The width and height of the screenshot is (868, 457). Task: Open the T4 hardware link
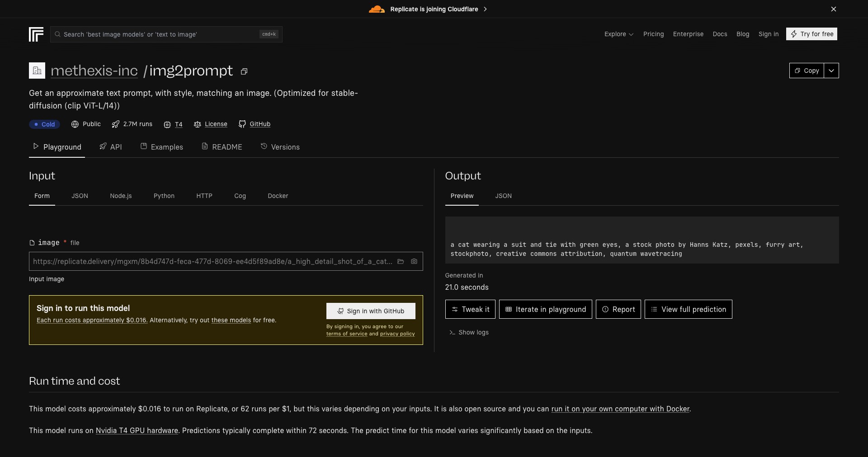pyautogui.click(x=179, y=124)
